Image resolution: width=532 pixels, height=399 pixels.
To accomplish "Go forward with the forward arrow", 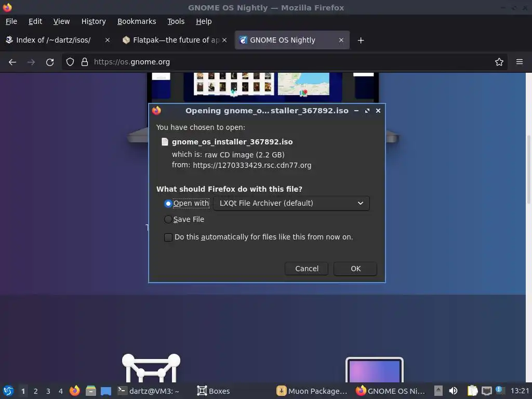I will click(31, 62).
